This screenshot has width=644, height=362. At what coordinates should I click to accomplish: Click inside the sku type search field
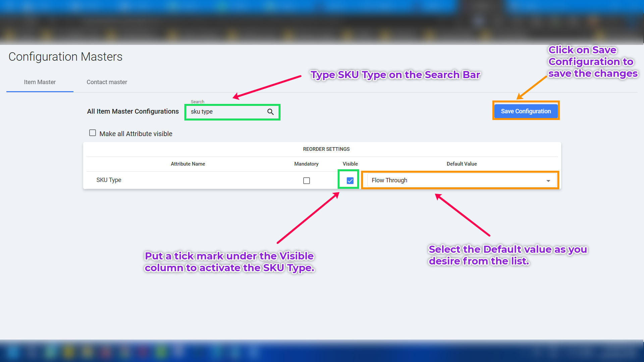[225, 112]
